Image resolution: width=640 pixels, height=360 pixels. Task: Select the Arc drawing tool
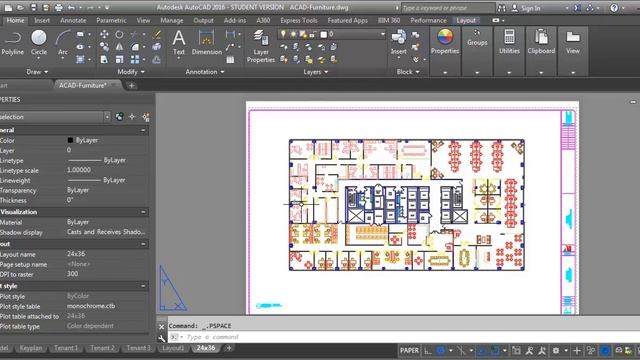(x=62, y=43)
